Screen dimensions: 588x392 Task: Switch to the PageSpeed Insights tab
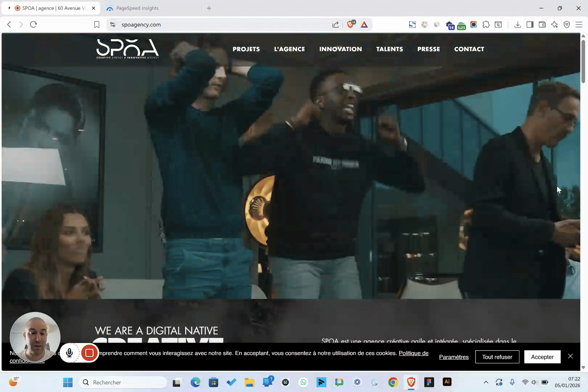pyautogui.click(x=137, y=8)
